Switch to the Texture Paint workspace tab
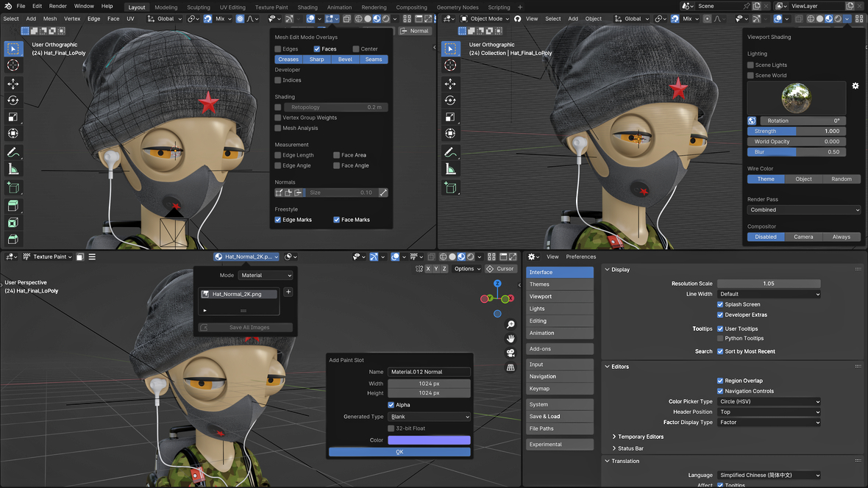This screenshot has width=868, height=488. 271,7
